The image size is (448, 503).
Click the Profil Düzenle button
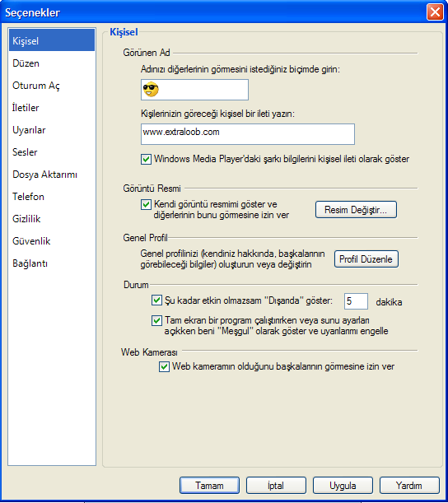[x=366, y=259]
